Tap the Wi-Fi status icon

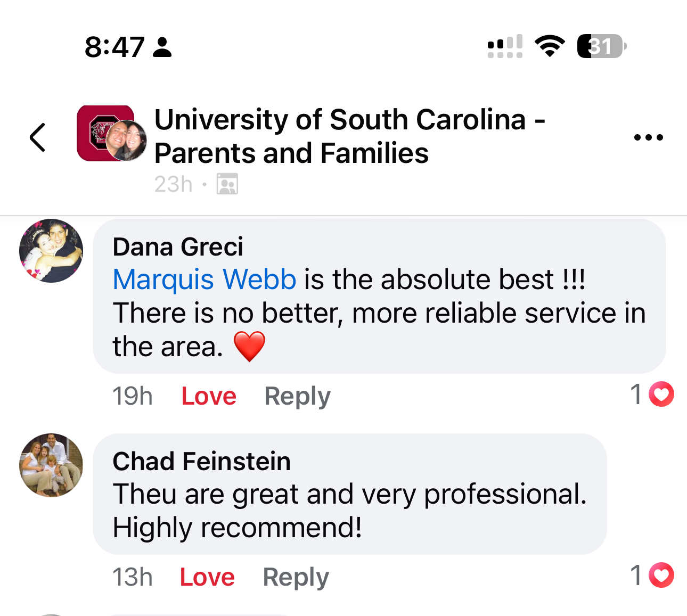coord(550,46)
